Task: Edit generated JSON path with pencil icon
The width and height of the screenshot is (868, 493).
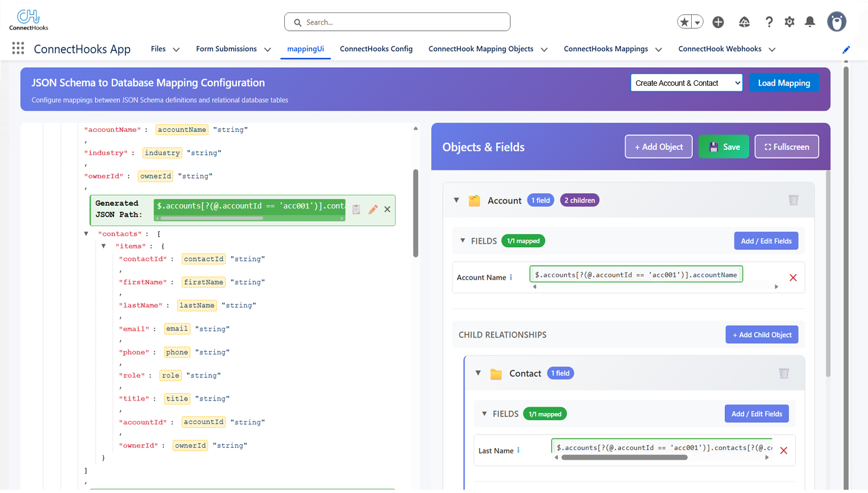Action: [373, 210]
